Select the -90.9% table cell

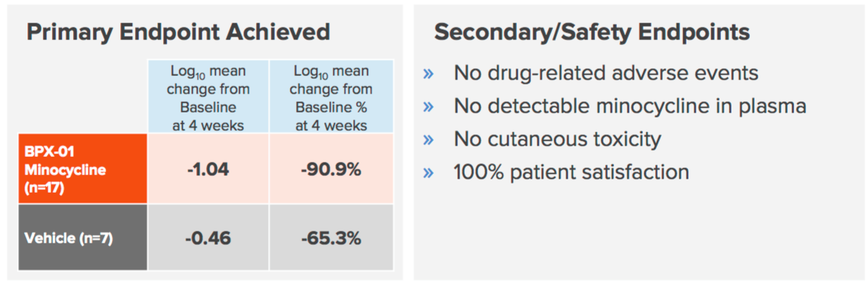(x=331, y=170)
